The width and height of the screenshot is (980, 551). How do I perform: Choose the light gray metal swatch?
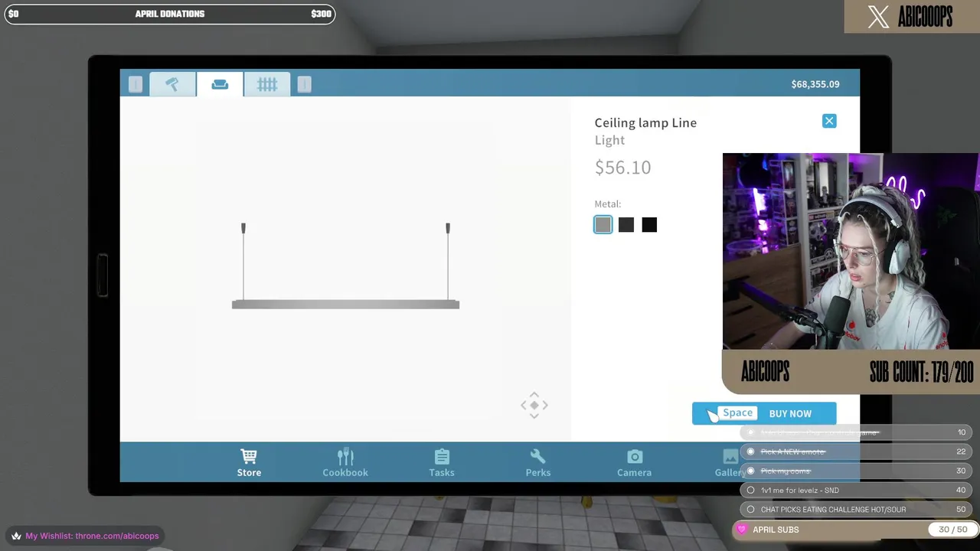[x=603, y=224]
